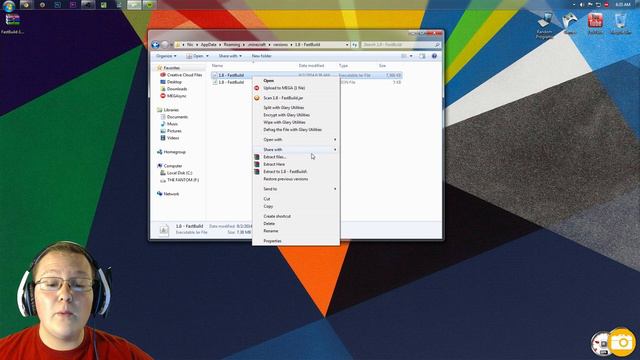
Task: Open the YouTube desktop shortcut
Action: pos(595,23)
